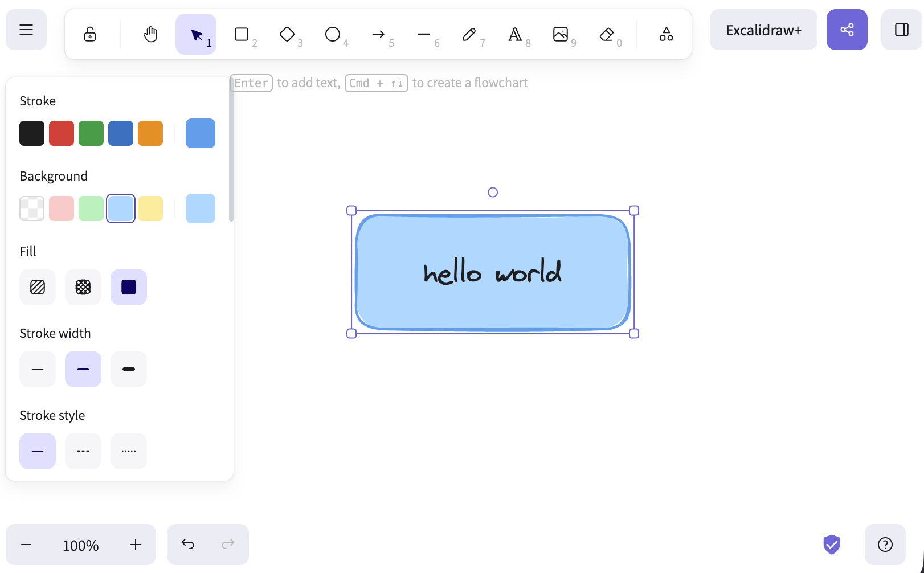Open the extra shapes tools menu
924x573 pixels.
[x=666, y=34]
